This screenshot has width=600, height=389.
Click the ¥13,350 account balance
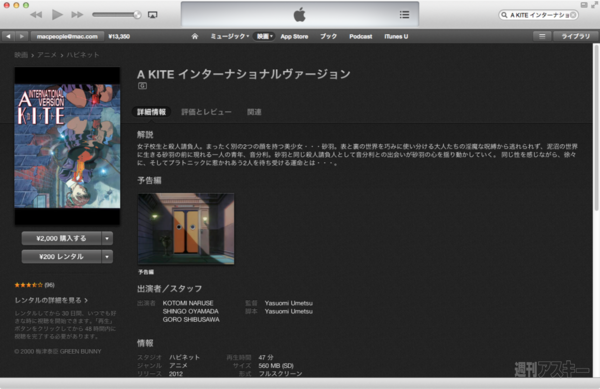click(x=119, y=36)
